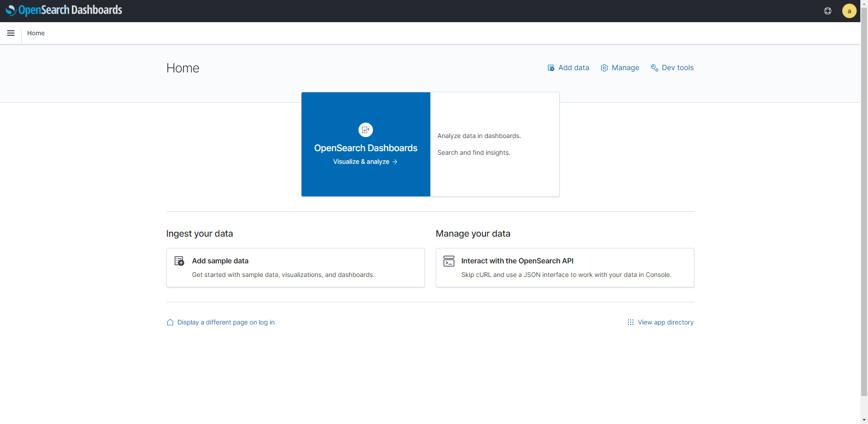
Task: Open Interact with the OpenSearch API card title
Action: click(517, 261)
